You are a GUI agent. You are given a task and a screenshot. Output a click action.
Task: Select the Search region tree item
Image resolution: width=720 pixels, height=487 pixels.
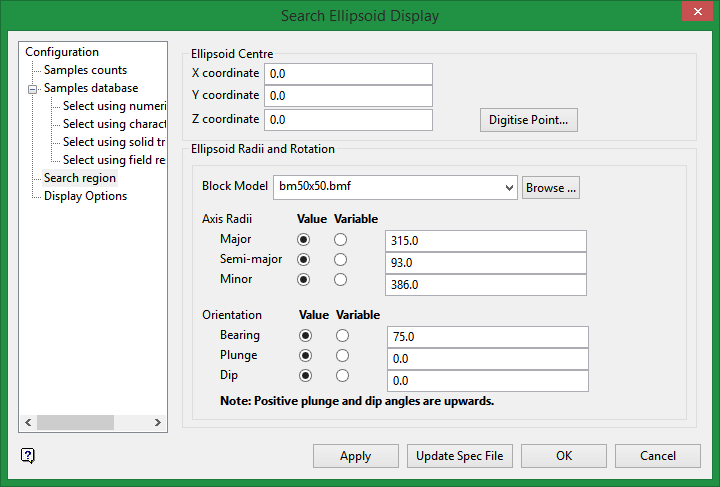coord(80,178)
